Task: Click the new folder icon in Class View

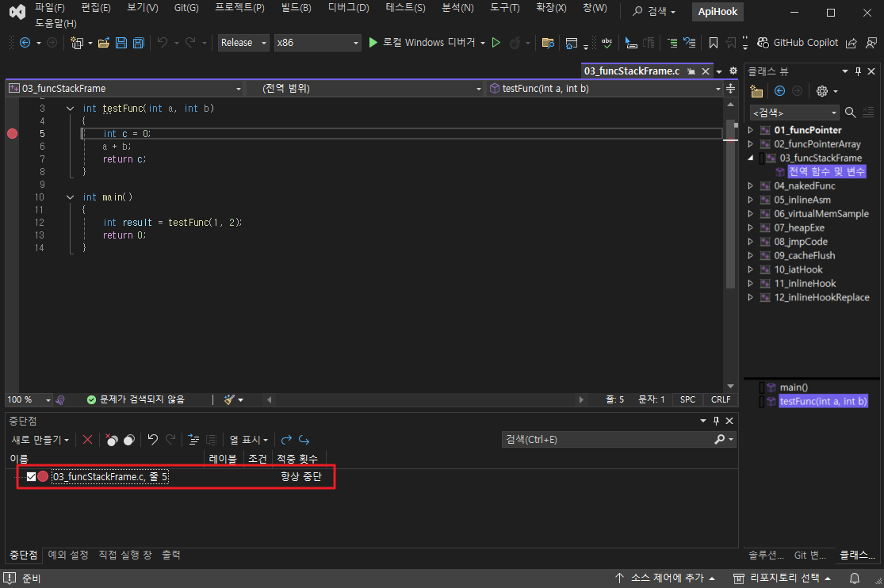Action: (x=756, y=91)
